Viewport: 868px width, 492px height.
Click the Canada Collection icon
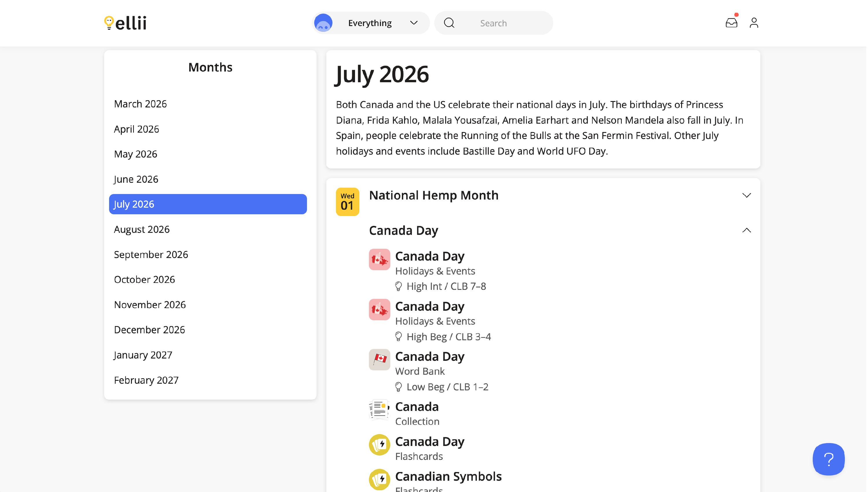point(380,410)
